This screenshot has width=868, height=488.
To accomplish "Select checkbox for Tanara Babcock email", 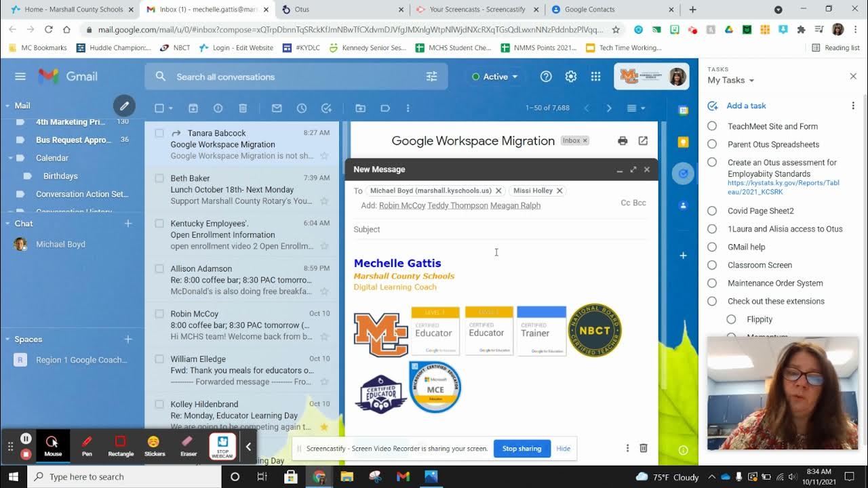I will pyautogui.click(x=159, y=133).
